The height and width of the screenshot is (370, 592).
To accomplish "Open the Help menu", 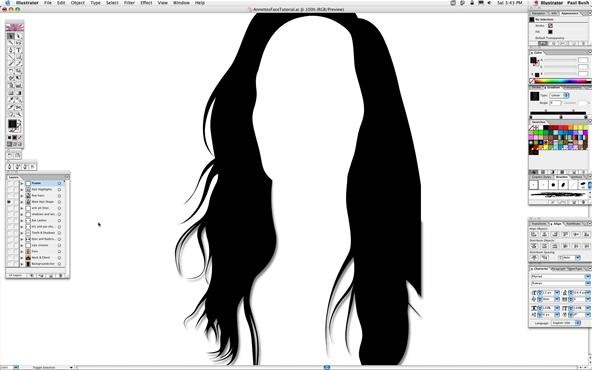I will click(200, 3).
